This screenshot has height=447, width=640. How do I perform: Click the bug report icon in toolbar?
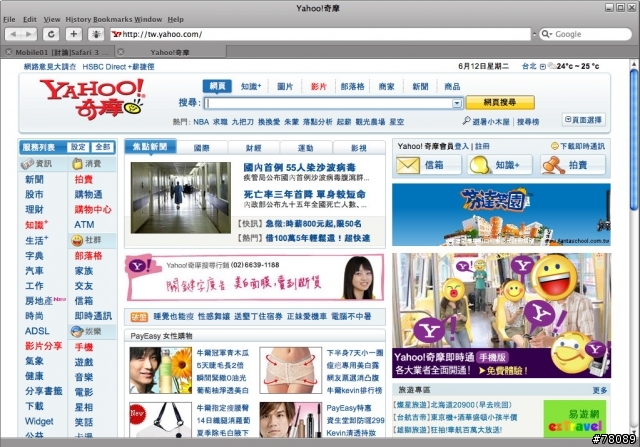pos(96,34)
